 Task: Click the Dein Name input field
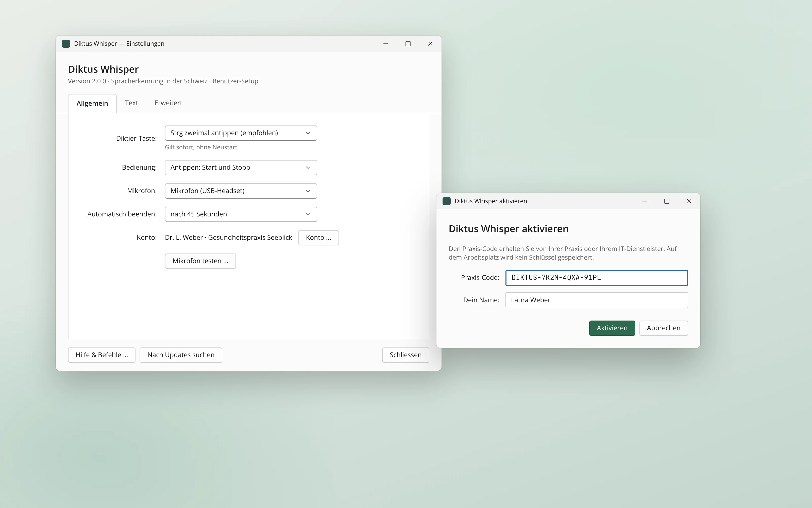coord(597,300)
